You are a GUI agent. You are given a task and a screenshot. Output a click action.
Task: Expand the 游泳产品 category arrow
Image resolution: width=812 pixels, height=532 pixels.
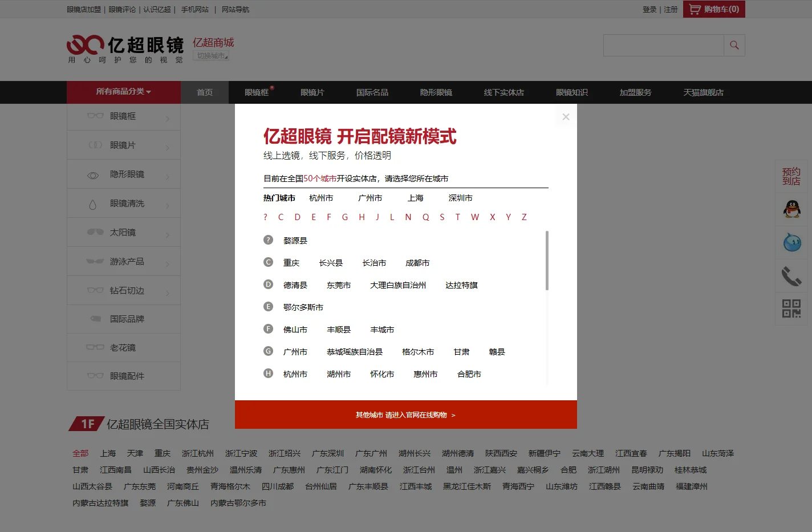[x=168, y=264]
